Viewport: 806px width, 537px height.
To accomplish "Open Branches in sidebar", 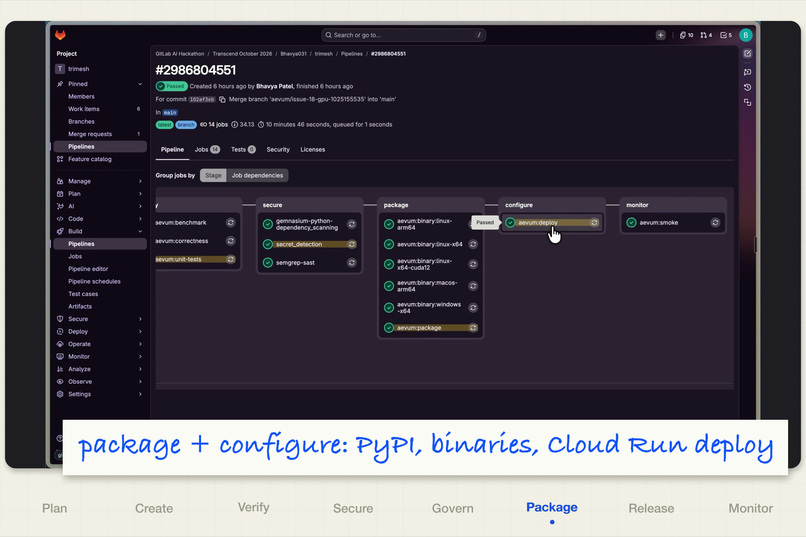I will tap(100, 122).
